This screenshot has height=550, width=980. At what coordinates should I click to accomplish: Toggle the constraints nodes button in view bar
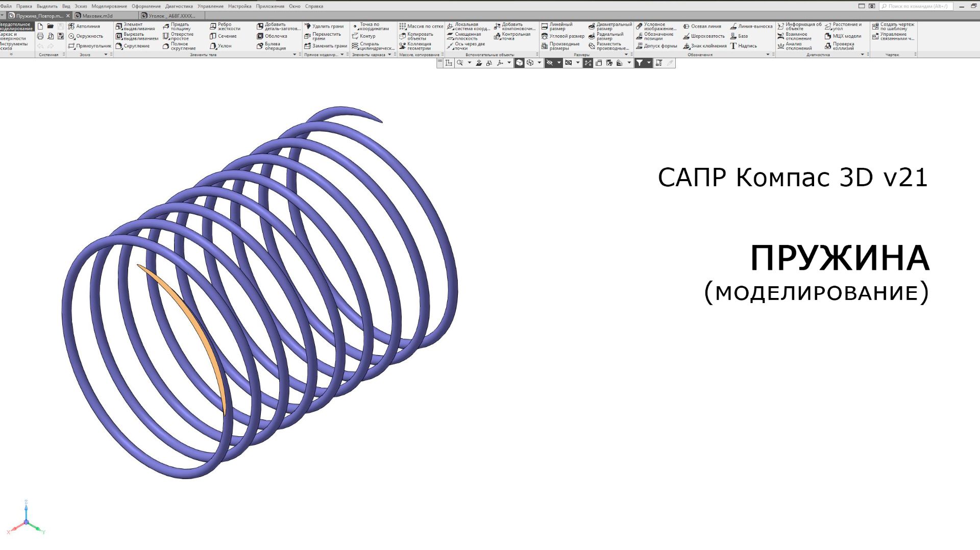coord(588,63)
